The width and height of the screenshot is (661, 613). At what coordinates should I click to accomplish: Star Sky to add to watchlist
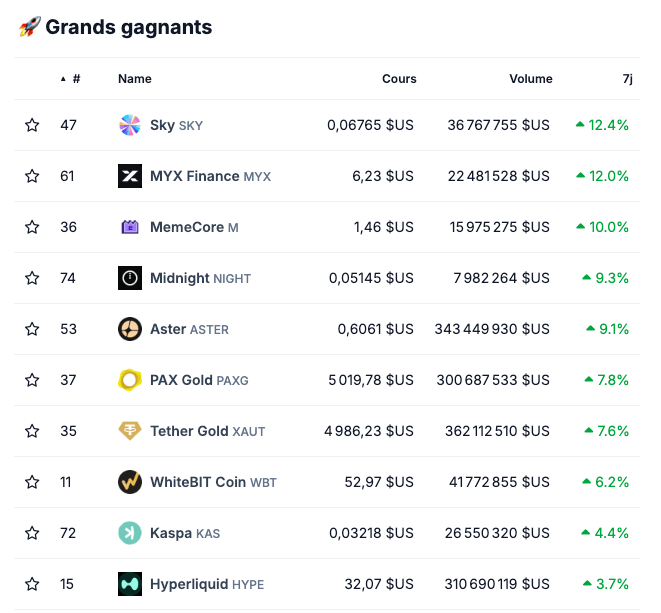click(32, 125)
